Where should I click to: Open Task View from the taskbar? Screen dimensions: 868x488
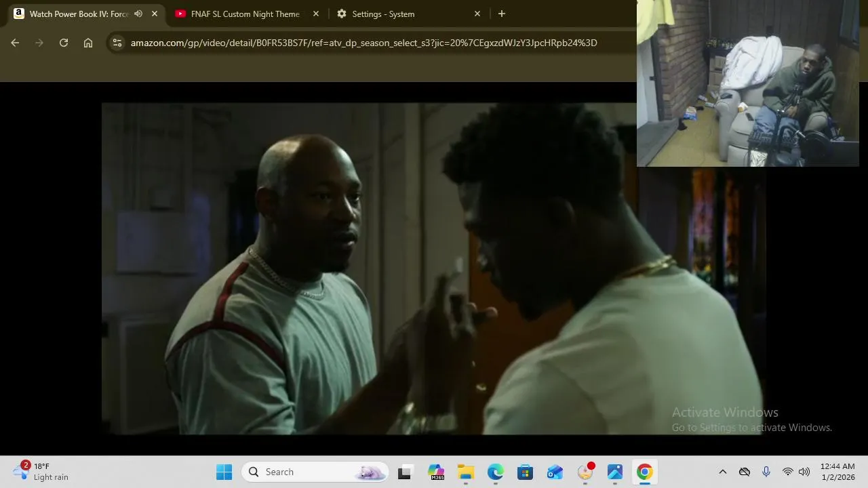tap(405, 472)
